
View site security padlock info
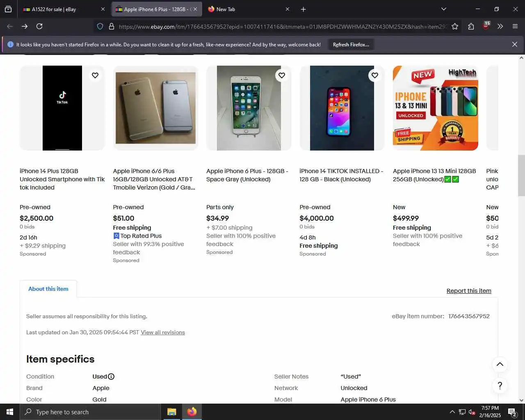click(x=111, y=26)
